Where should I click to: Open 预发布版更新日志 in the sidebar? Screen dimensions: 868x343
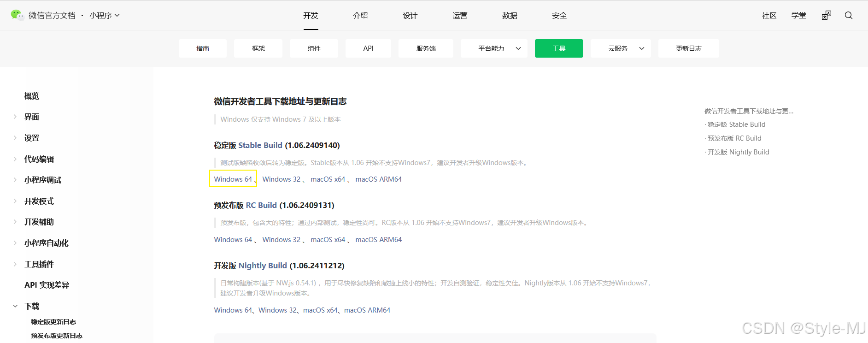tap(57, 336)
